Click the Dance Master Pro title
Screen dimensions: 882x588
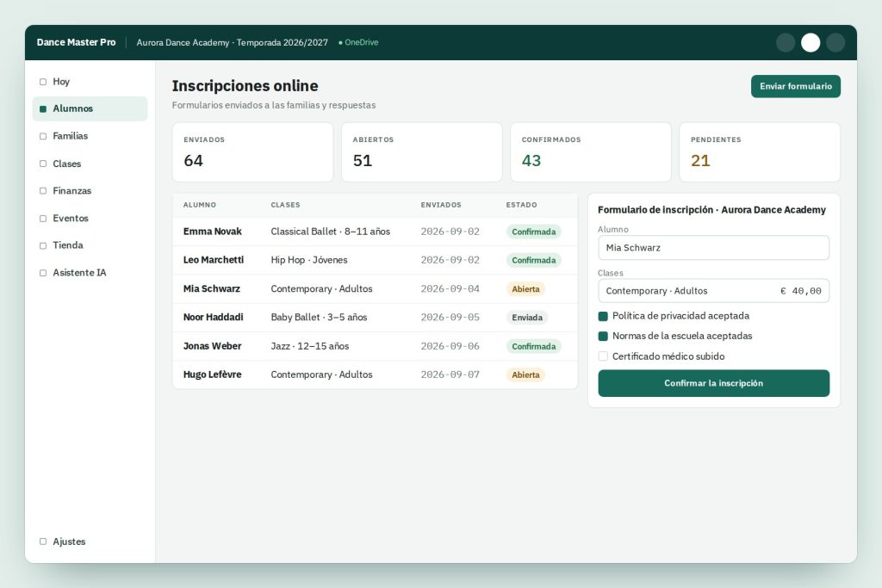click(x=76, y=42)
